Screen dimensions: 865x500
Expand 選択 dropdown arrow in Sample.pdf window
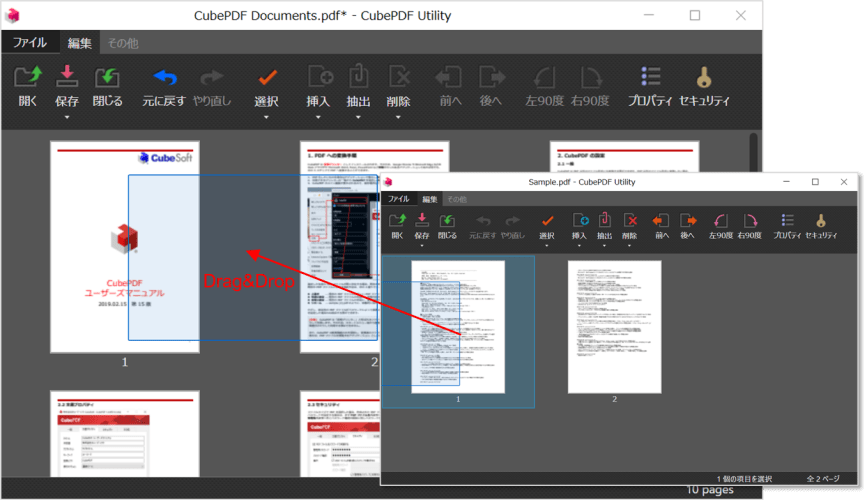click(547, 246)
